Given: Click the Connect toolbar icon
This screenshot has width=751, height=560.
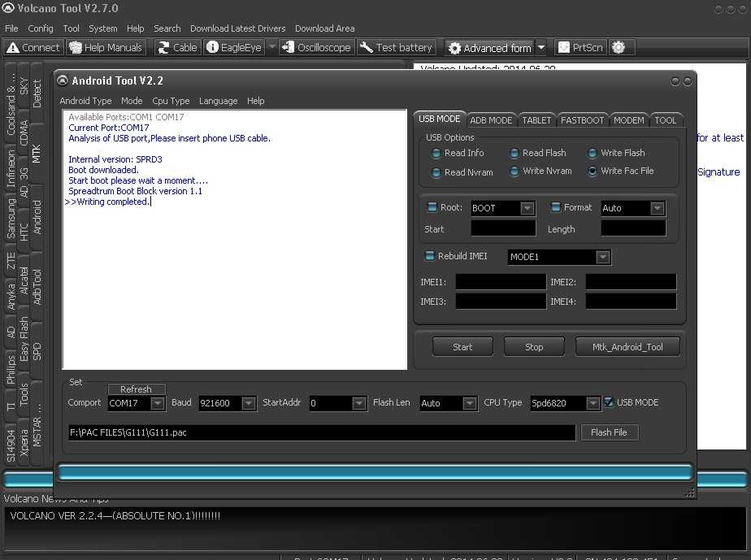Looking at the screenshot, I should click(33, 48).
